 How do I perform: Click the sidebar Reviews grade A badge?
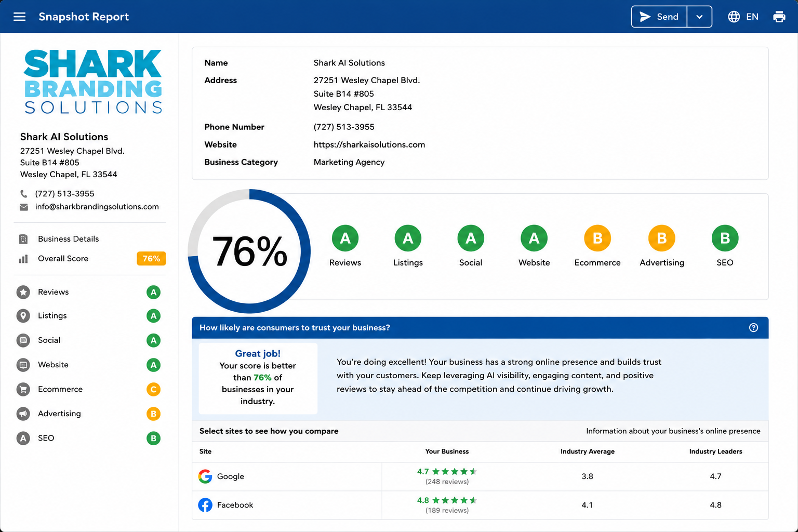(153, 292)
